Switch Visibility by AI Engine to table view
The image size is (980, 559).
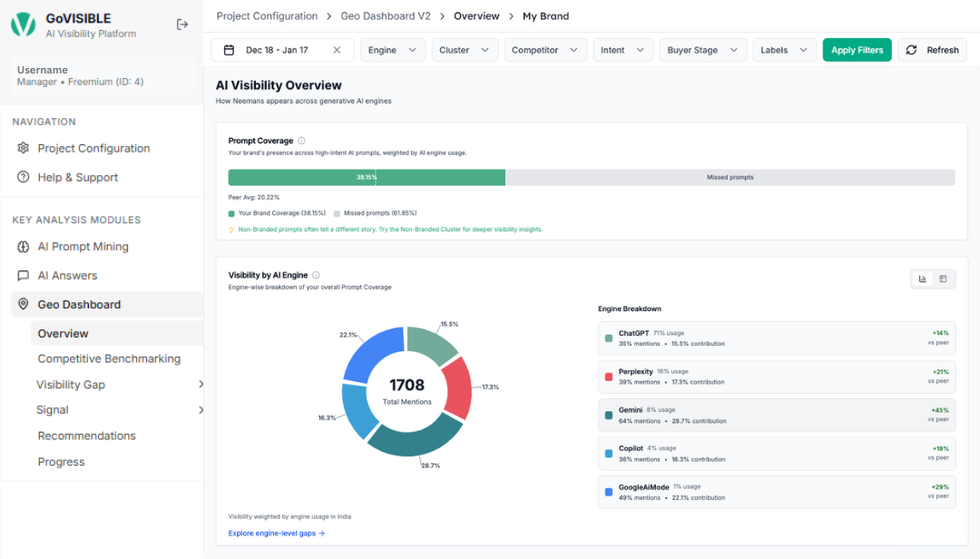point(944,279)
